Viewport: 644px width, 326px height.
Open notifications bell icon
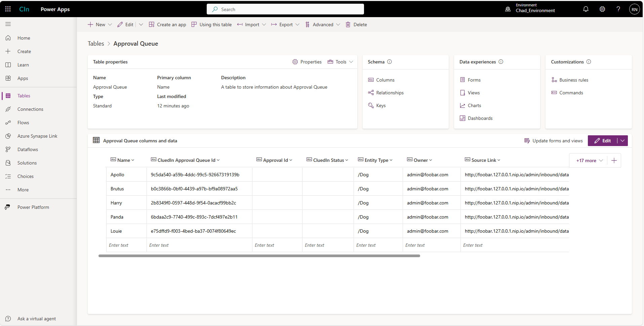tap(586, 9)
